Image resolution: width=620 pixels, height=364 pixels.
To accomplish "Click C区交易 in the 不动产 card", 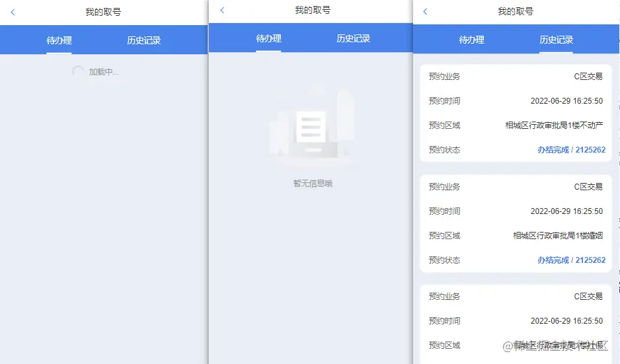I will [x=588, y=76].
